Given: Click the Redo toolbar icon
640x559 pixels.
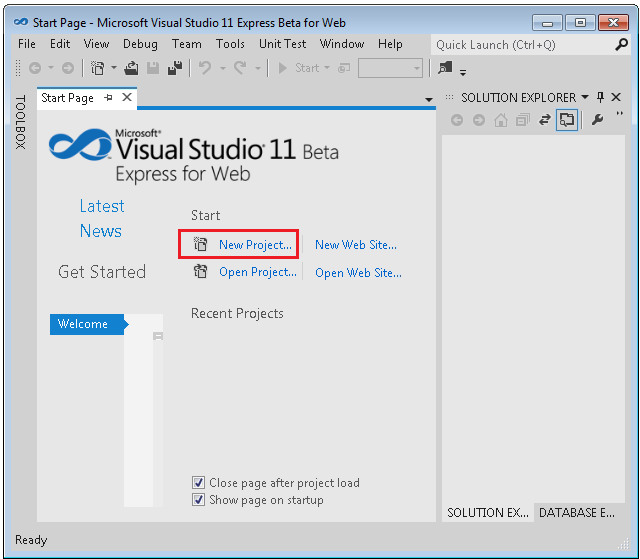Looking at the screenshot, I should pyautogui.click(x=240, y=68).
